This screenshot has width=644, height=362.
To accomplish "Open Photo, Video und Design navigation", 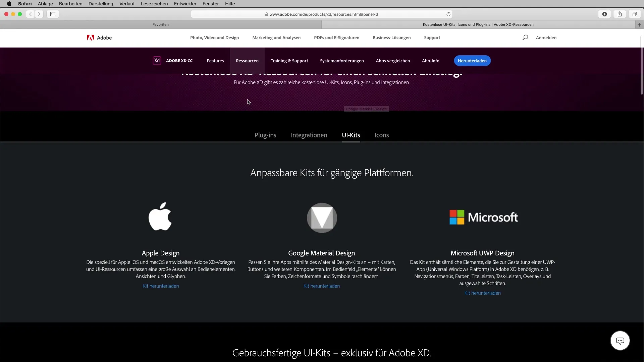I will pos(214,38).
